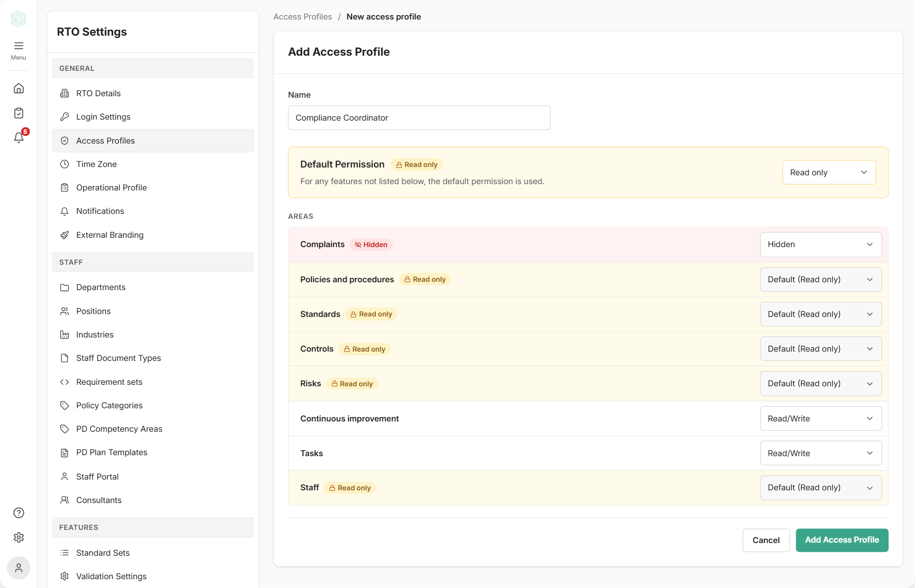
Task: Open Operational Profile settings
Action: point(153,188)
